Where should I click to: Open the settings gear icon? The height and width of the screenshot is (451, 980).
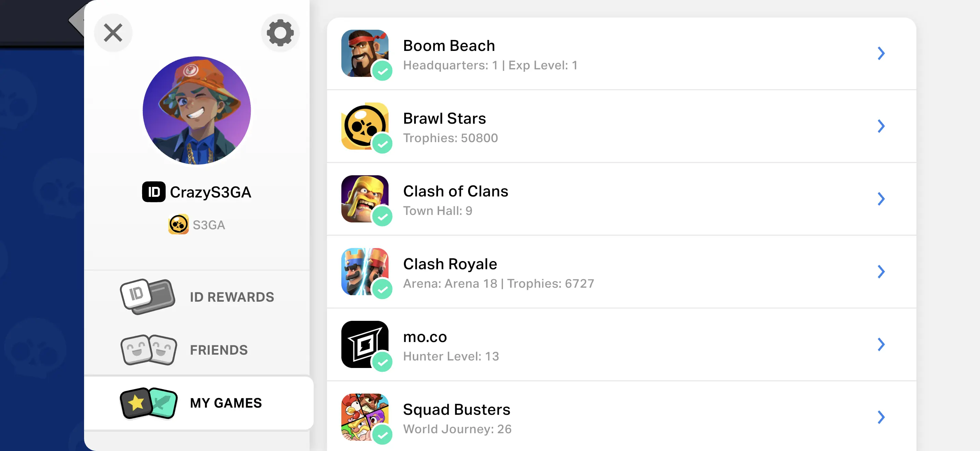(x=280, y=33)
